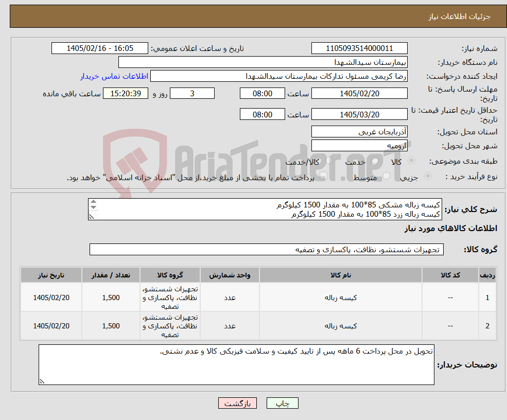Viewport: 507px width, 420px height.
Task: Click date 1405/02/20 in table row 1
Action: (51, 297)
